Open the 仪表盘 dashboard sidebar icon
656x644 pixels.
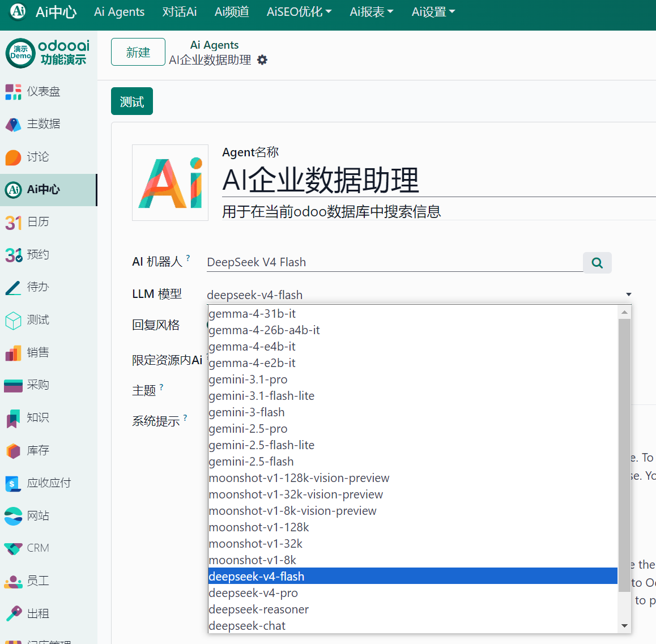pos(14,92)
